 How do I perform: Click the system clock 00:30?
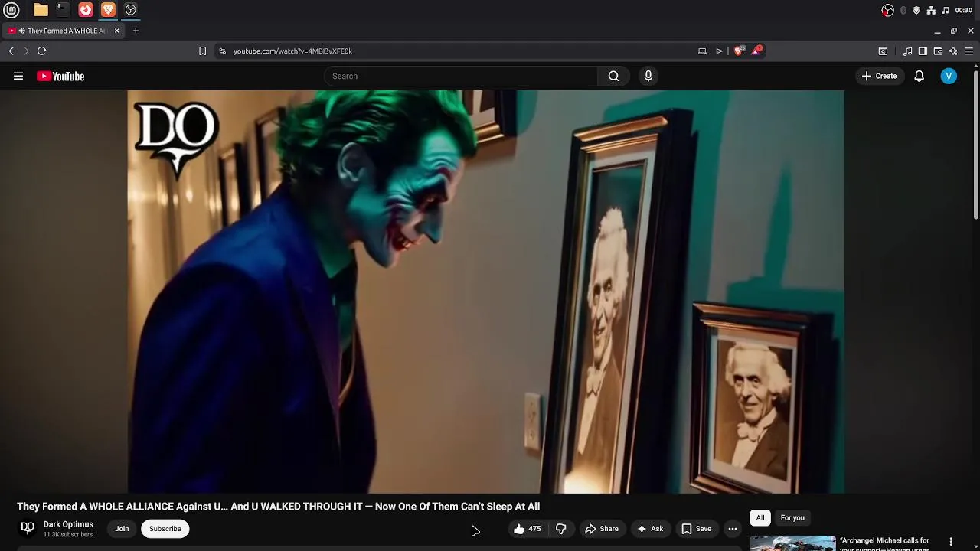click(x=964, y=10)
